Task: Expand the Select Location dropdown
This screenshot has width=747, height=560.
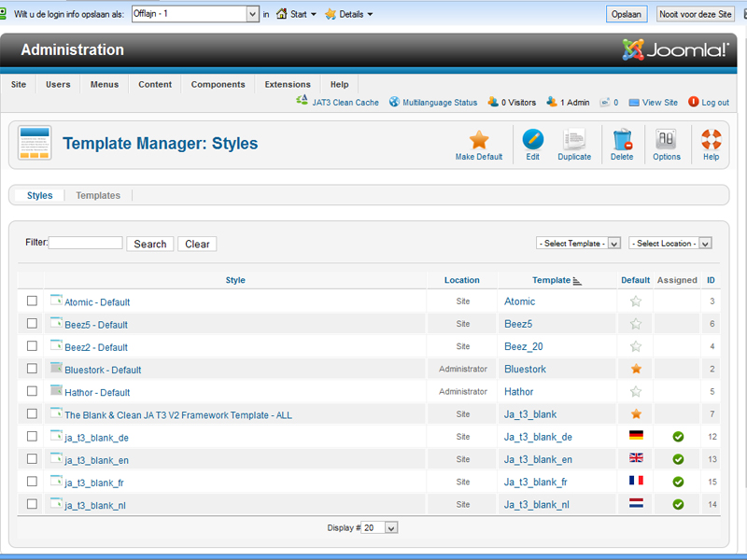Action: click(x=670, y=244)
